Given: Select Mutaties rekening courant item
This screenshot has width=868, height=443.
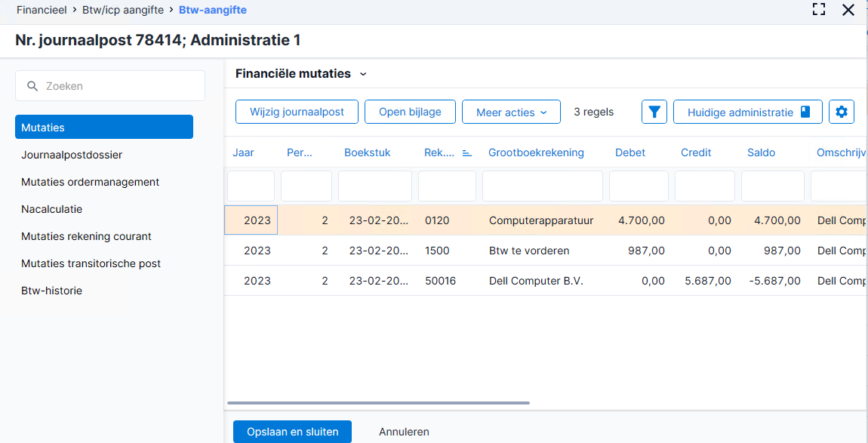Looking at the screenshot, I should click(x=86, y=236).
